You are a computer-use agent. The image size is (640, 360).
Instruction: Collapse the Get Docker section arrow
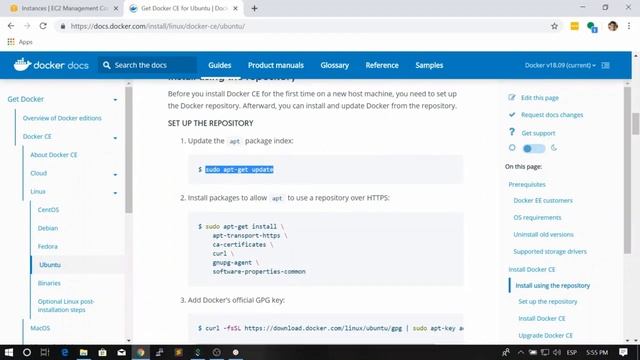pos(115,100)
